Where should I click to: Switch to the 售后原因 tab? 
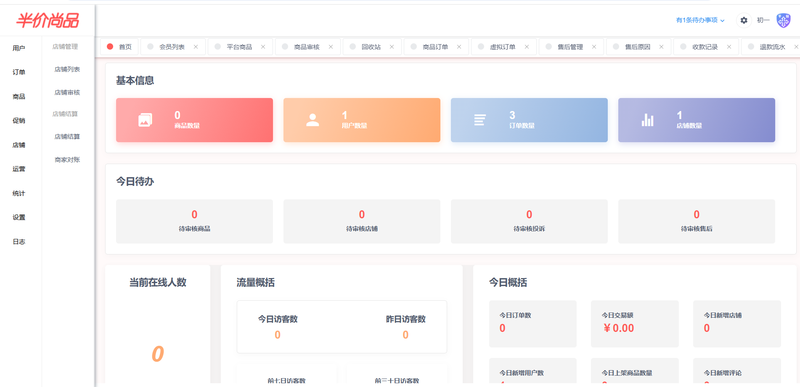[638, 47]
